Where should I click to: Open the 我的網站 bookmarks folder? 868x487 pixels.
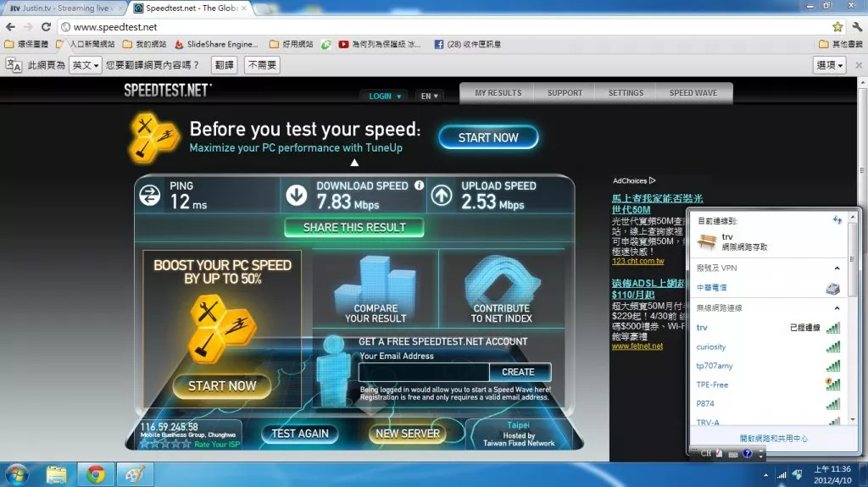click(144, 44)
